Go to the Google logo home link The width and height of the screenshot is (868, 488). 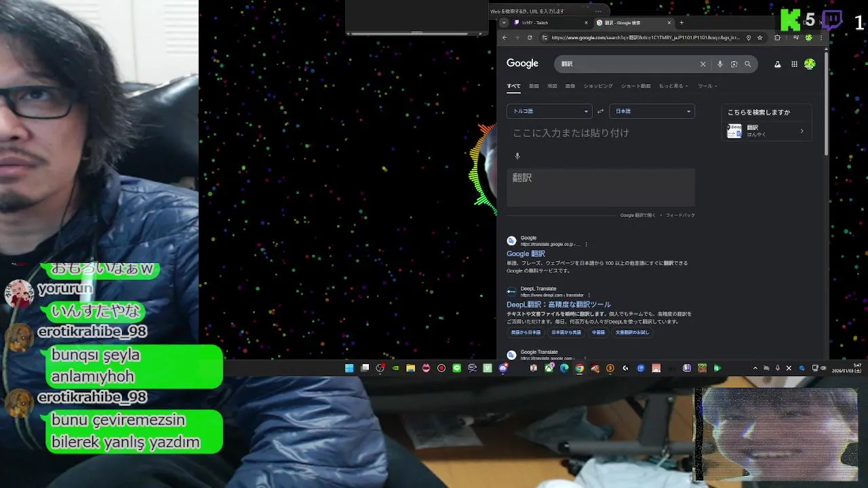click(x=522, y=63)
